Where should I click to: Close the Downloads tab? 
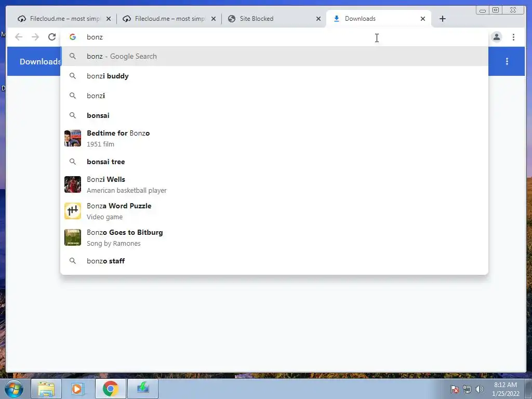click(423, 19)
